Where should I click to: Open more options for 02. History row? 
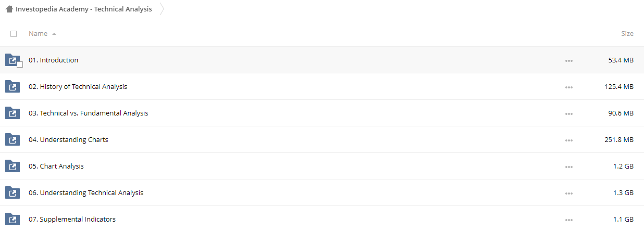point(568,87)
